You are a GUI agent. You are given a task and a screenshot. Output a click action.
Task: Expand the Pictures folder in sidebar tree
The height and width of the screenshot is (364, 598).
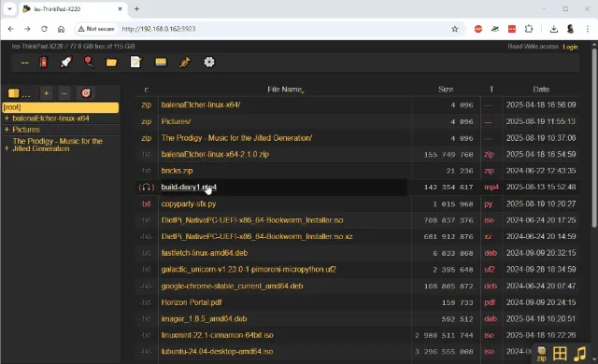coord(7,130)
